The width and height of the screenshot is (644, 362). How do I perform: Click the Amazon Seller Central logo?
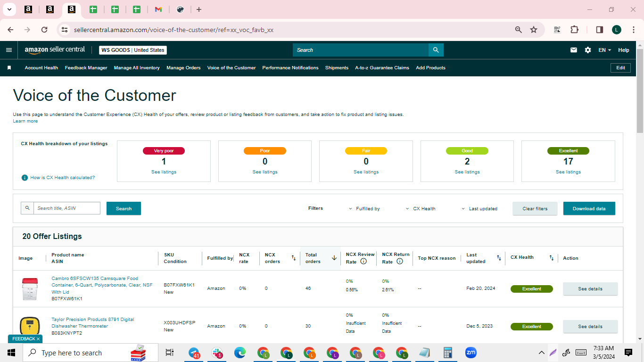[x=55, y=50]
